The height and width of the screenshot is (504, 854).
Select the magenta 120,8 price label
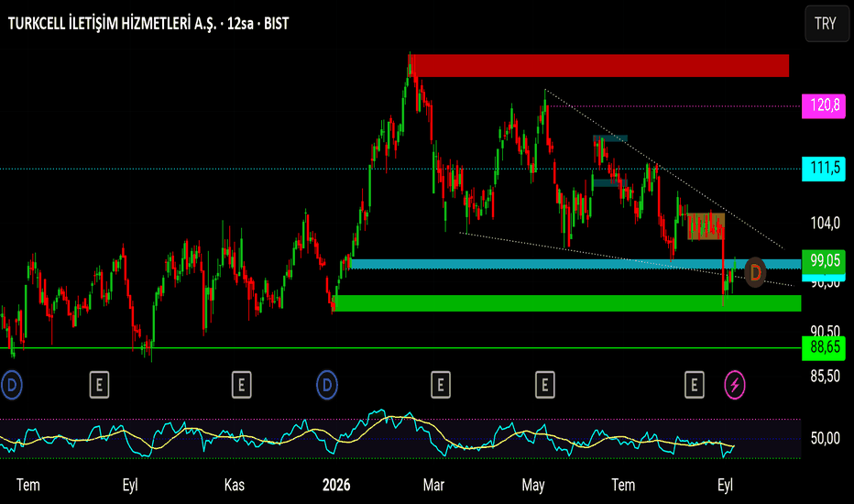824,105
